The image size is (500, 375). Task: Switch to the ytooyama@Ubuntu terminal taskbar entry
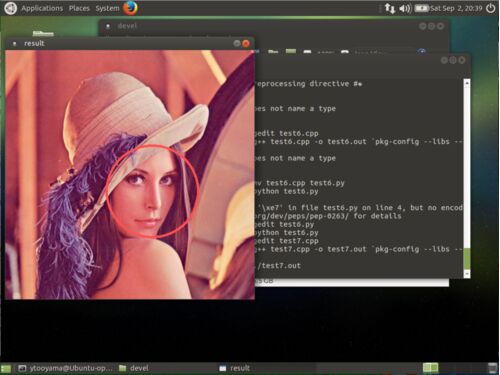click(65, 368)
